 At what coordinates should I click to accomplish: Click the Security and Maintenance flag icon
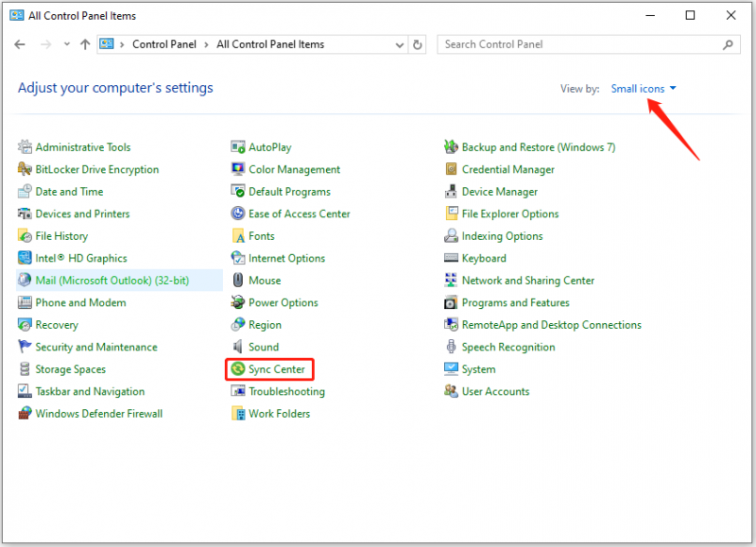click(25, 346)
